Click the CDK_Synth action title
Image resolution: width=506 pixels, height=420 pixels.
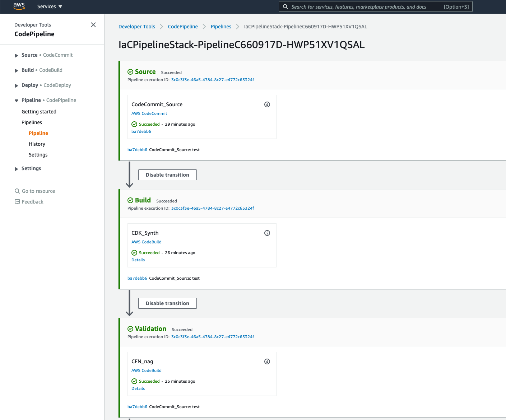coord(145,233)
